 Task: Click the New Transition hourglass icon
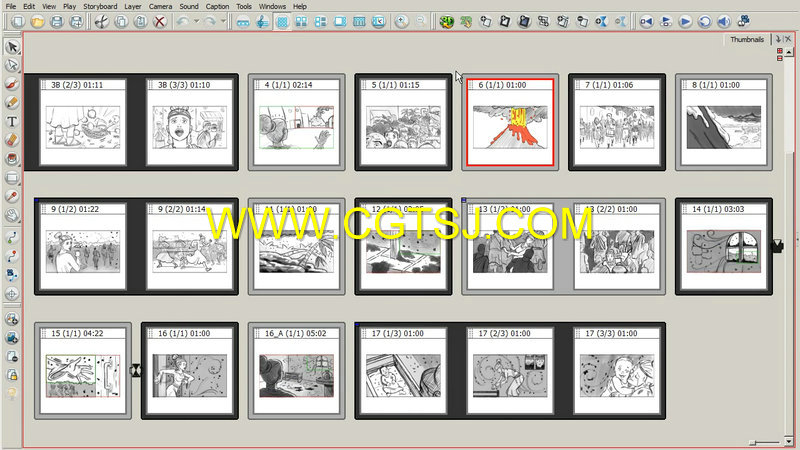pyautogui.click(x=602, y=21)
